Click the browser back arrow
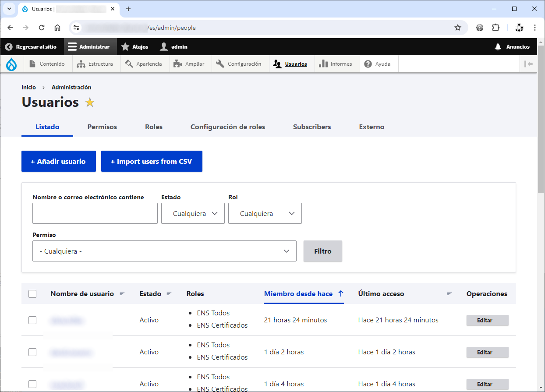Image resolution: width=545 pixels, height=392 pixels. (10, 28)
